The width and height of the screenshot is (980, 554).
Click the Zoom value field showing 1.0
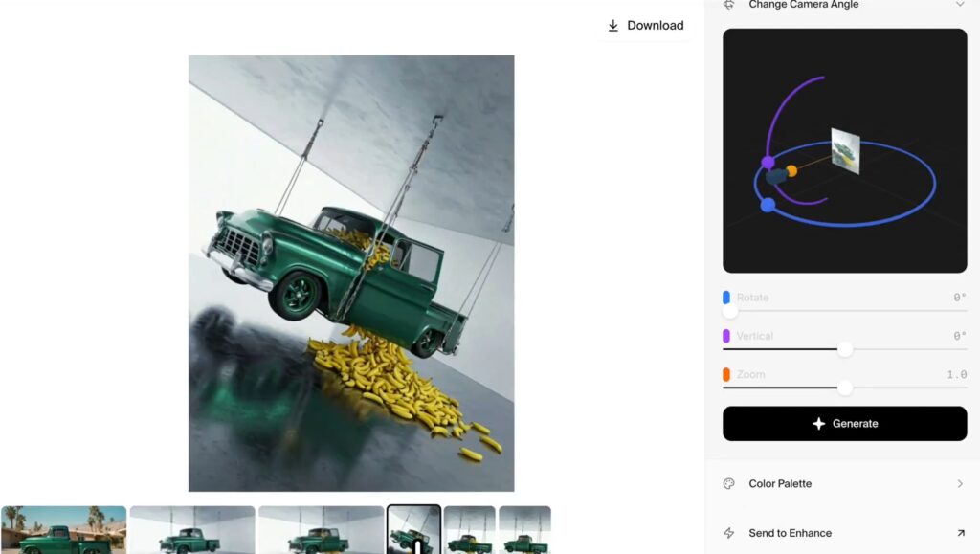point(956,375)
